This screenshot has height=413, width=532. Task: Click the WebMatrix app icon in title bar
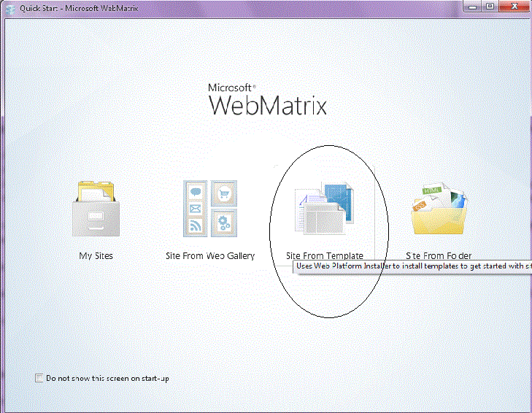(x=10, y=9)
